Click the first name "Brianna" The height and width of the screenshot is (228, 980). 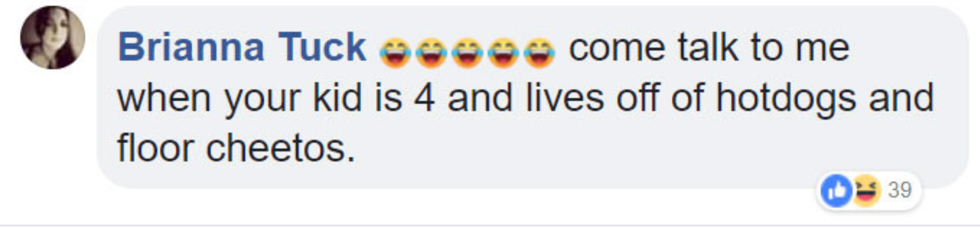pos(191,47)
